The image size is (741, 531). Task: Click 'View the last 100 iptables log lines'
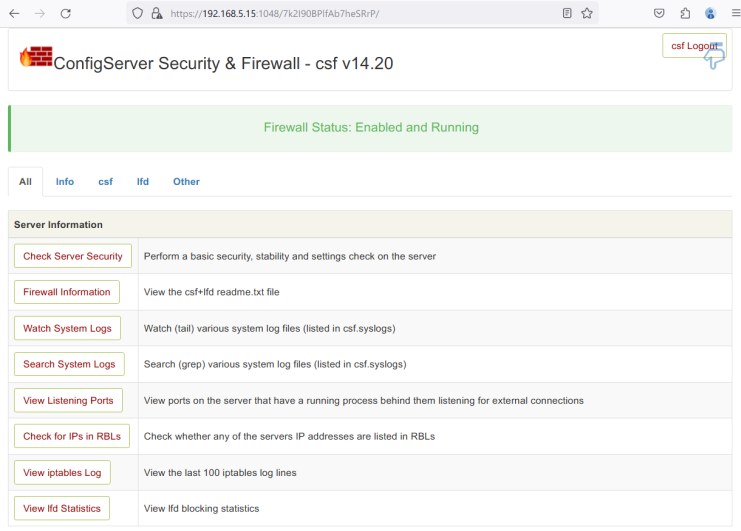click(x=220, y=472)
